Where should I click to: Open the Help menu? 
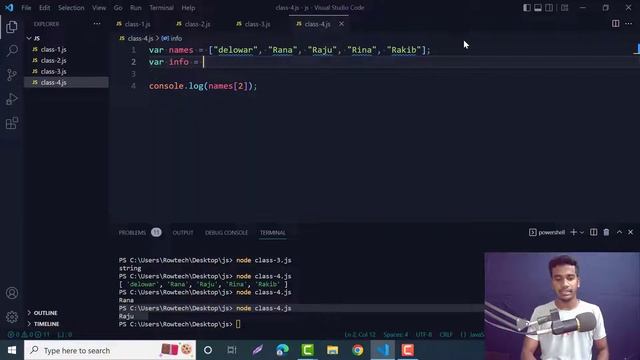coord(188,8)
